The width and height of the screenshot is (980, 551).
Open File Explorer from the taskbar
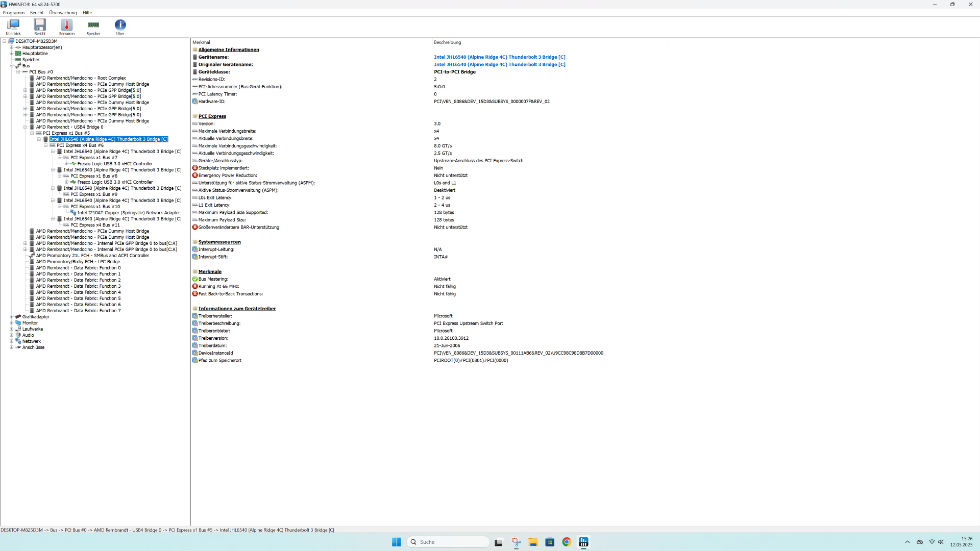(x=533, y=542)
